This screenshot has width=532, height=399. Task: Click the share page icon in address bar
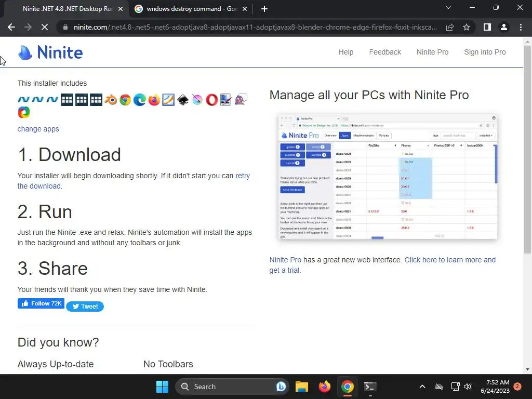tap(450, 27)
